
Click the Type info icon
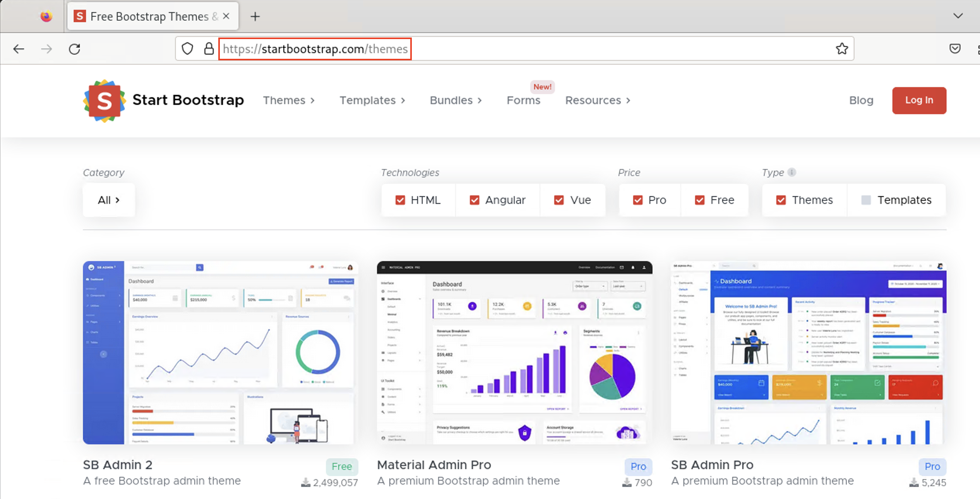(792, 172)
